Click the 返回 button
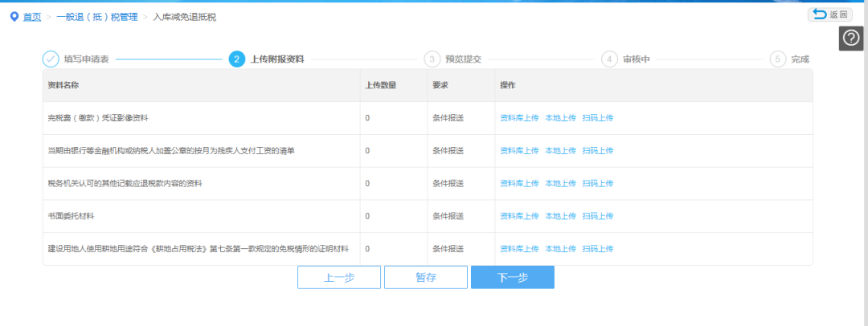Image resolution: width=868 pixels, height=326 pixels. (829, 15)
